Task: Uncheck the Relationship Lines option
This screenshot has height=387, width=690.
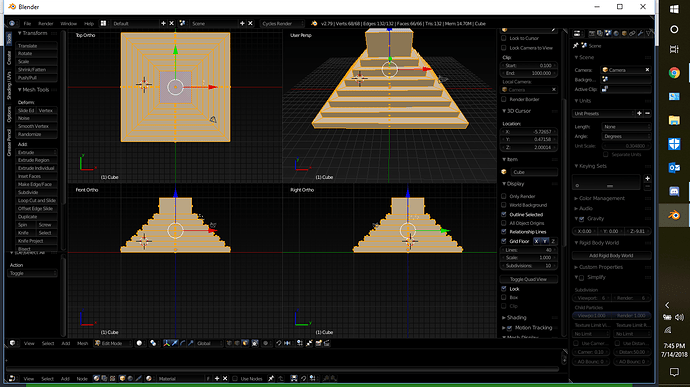Action: (x=504, y=232)
